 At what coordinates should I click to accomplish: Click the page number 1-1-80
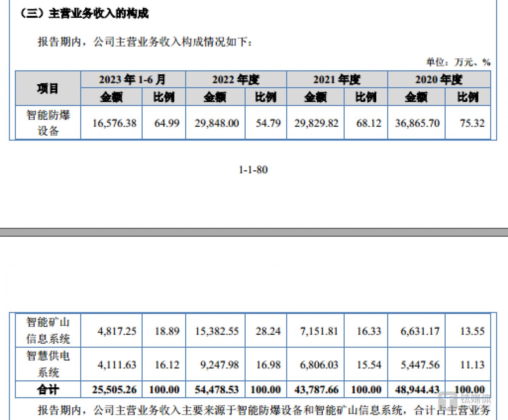[x=253, y=170]
